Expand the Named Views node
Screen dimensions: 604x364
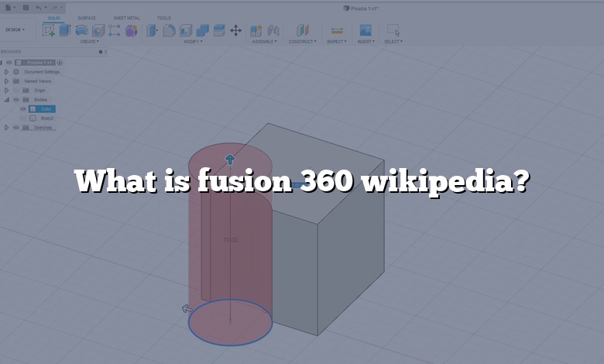(6, 81)
